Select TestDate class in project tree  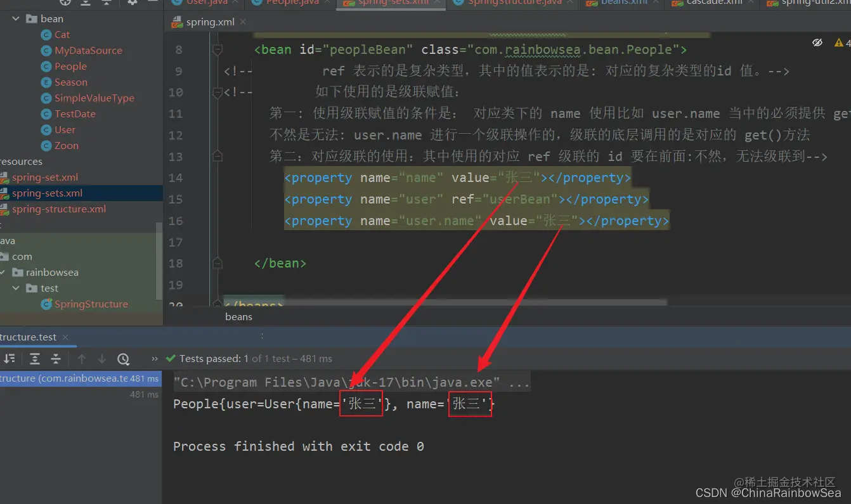75,114
